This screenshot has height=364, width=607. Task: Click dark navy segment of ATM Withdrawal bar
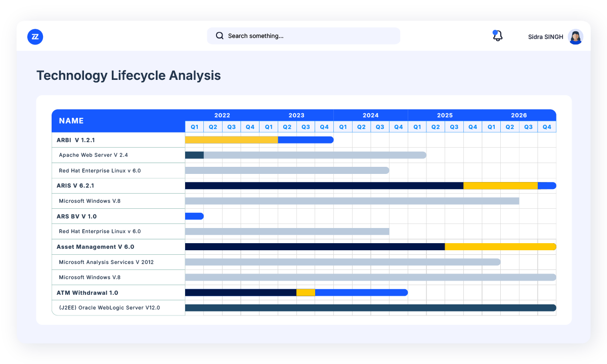click(x=241, y=292)
